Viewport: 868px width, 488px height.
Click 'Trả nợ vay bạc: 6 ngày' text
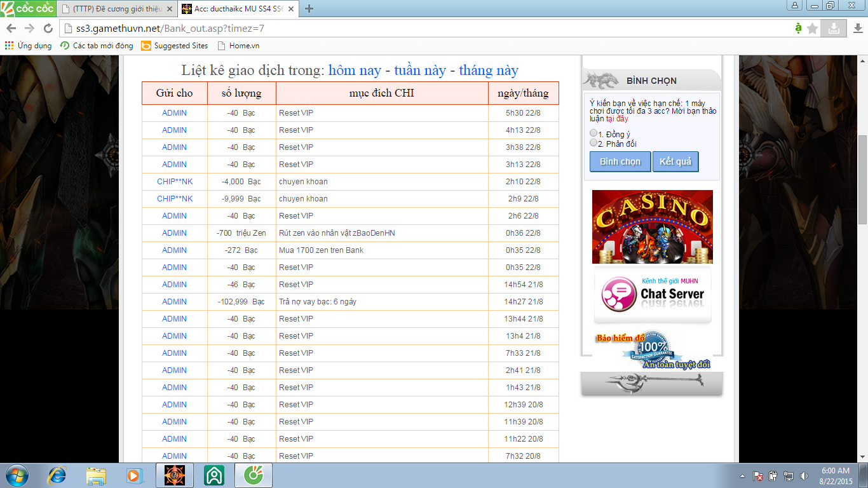coord(318,302)
